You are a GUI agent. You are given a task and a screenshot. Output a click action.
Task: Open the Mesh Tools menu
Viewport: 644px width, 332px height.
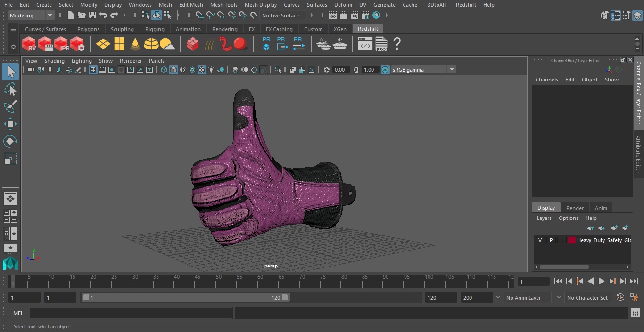tap(223, 5)
